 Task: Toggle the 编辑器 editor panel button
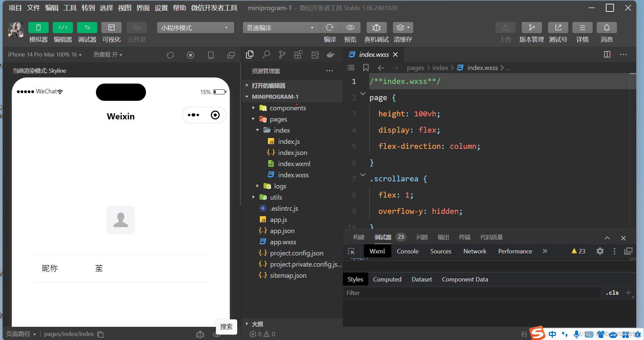tap(63, 28)
